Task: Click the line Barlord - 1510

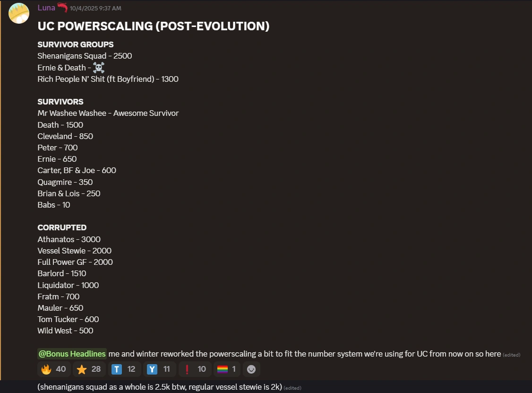Action: pyautogui.click(x=62, y=273)
